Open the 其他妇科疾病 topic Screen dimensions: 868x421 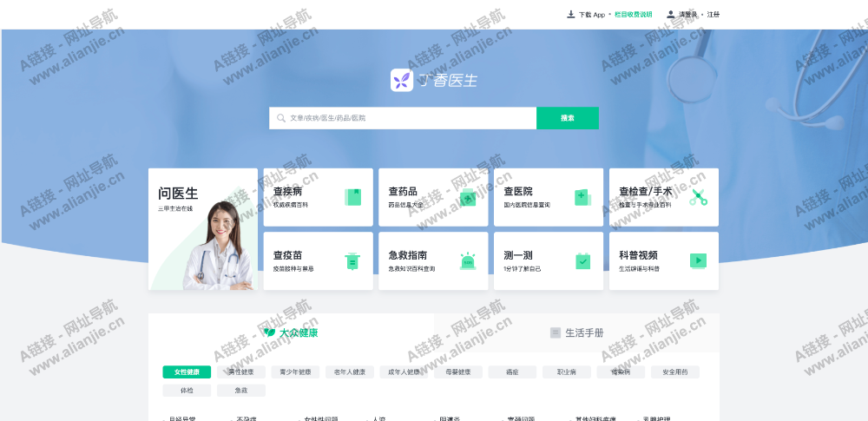595,418
